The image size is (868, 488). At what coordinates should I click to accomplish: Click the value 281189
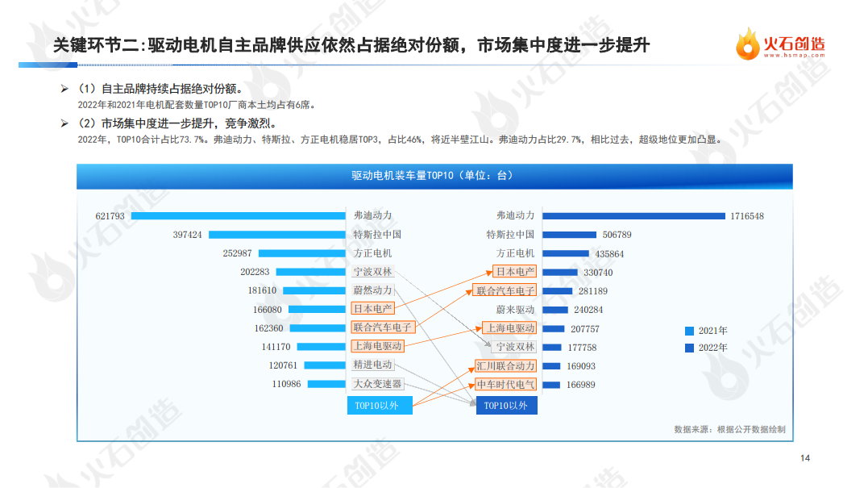(x=593, y=291)
